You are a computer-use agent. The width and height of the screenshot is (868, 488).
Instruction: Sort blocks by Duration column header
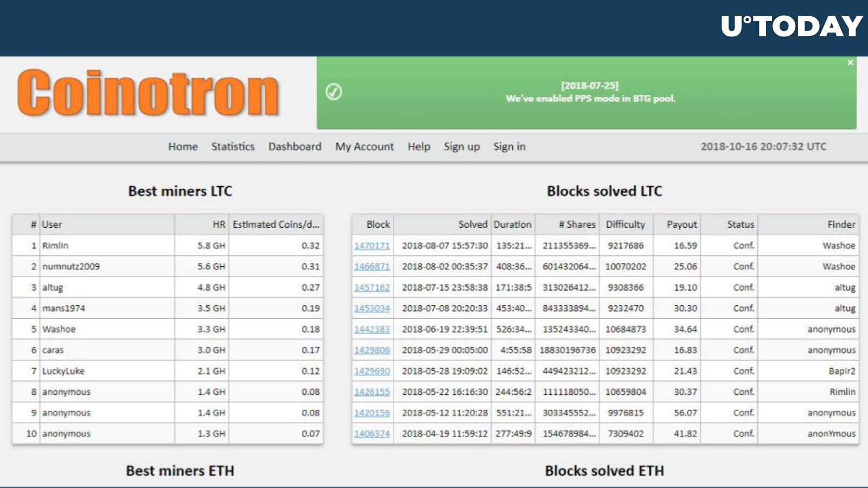[x=513, y=224]
